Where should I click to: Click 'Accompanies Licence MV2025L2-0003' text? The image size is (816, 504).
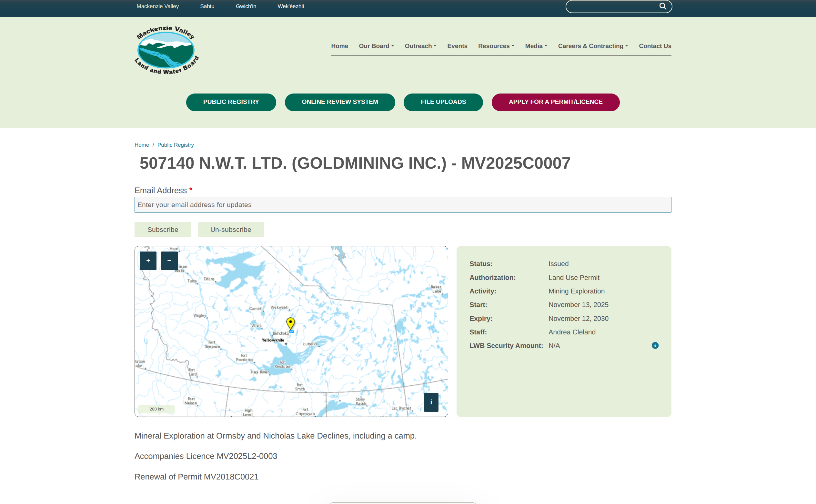206,456
